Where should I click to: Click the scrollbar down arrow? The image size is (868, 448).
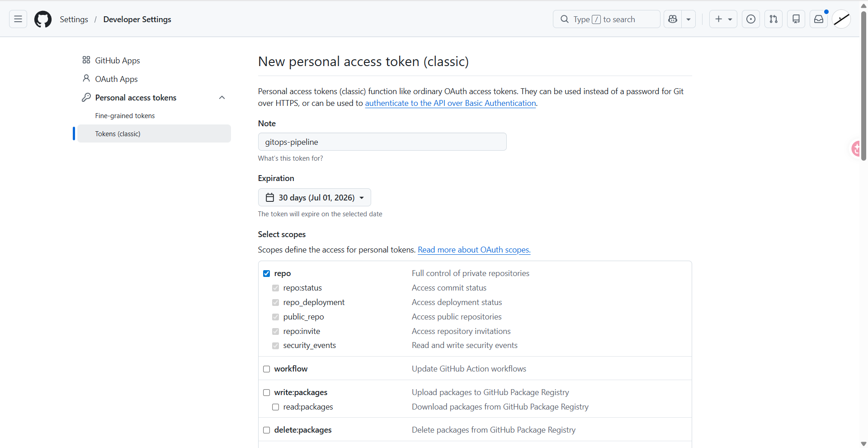pyautogui.click(x=863, y=443)
